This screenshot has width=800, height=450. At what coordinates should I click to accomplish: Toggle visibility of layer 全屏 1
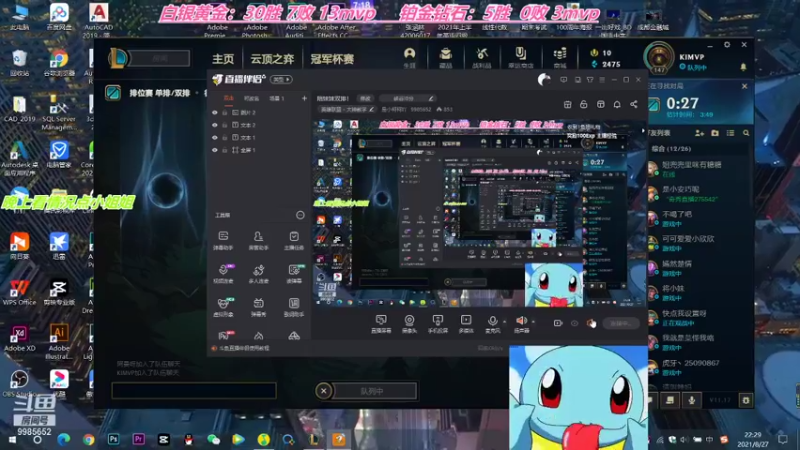pos(215,150)
